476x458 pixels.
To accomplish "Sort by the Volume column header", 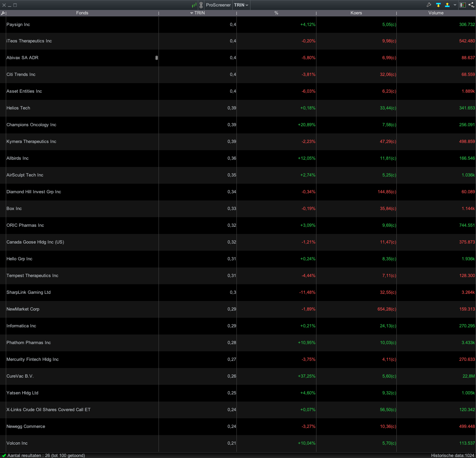I will coord(436,13).
